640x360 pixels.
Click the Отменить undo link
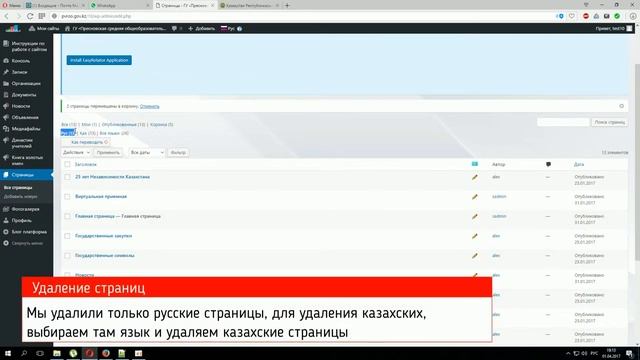[149, 106]
